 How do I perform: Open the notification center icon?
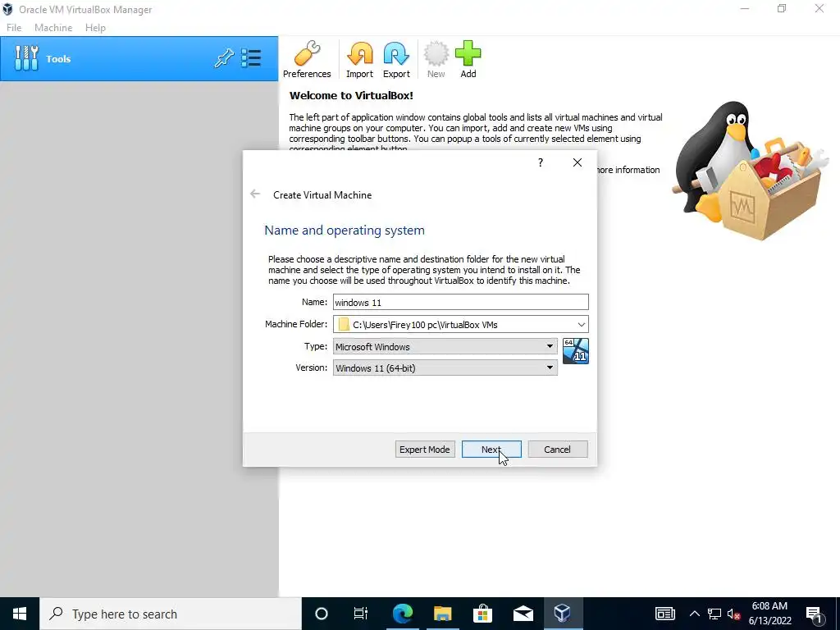click(x=814, y=614)
